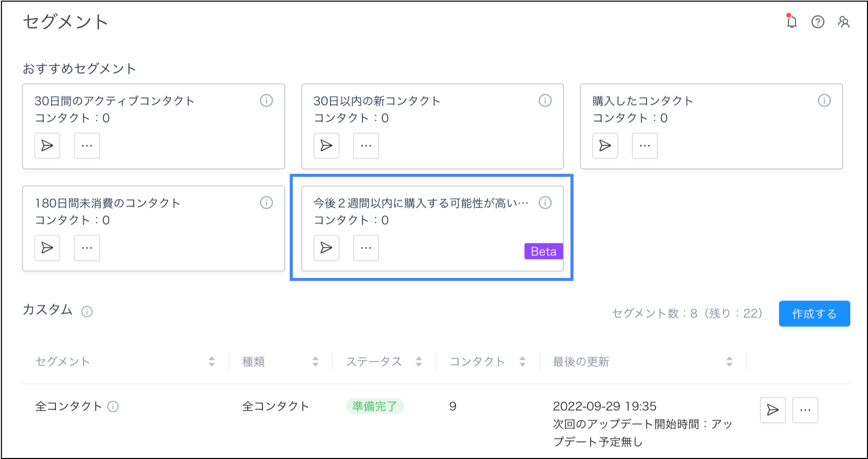Show info icon next to カスタム heading
The width and height of the screenshot is (868, 459).
[x=87, y=312]
